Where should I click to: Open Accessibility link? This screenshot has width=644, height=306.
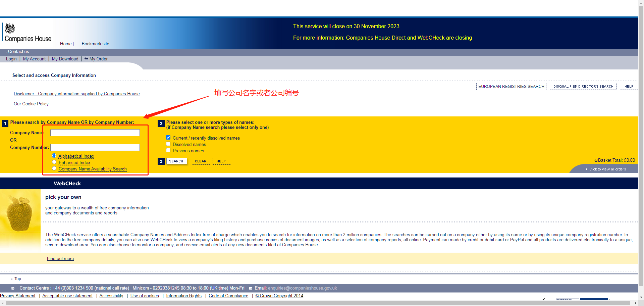tap(111, 296)
